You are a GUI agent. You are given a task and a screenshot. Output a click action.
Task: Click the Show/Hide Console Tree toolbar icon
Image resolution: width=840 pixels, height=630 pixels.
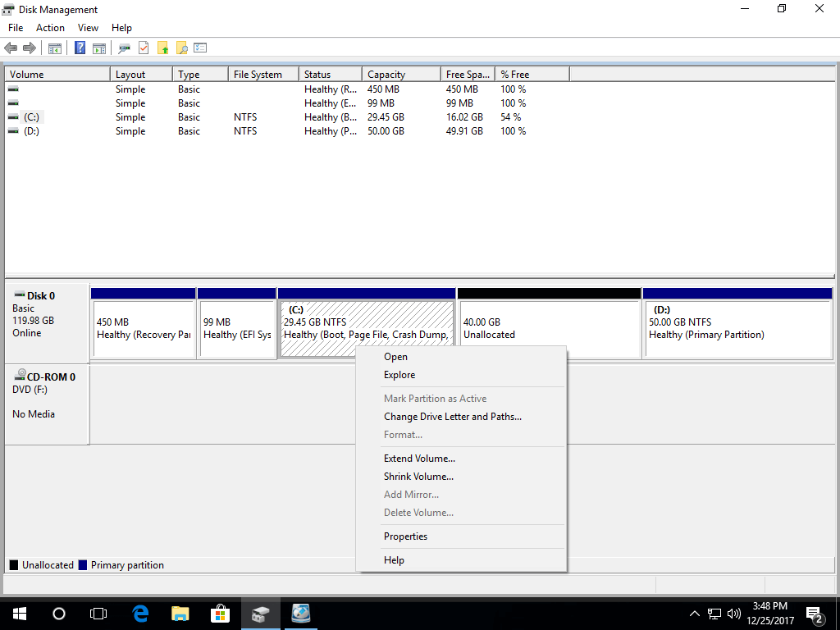pyautogui.click(x=55, y=48)
